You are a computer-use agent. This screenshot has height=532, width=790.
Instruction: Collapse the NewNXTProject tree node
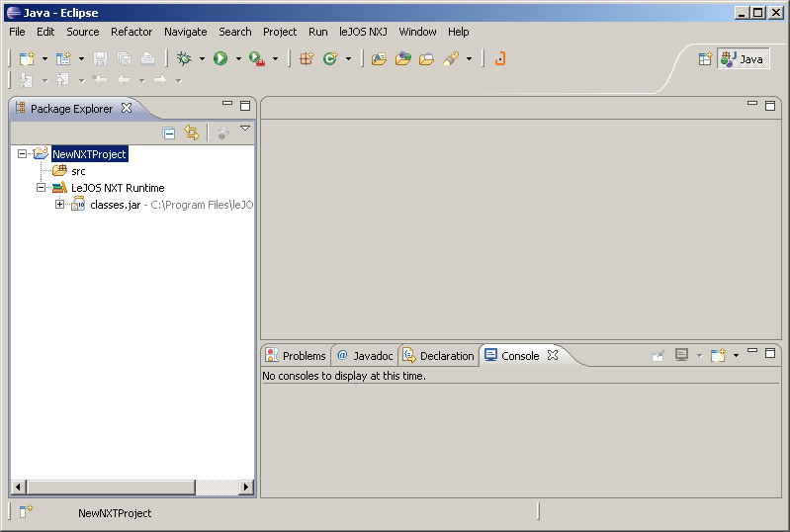point(22,153)
